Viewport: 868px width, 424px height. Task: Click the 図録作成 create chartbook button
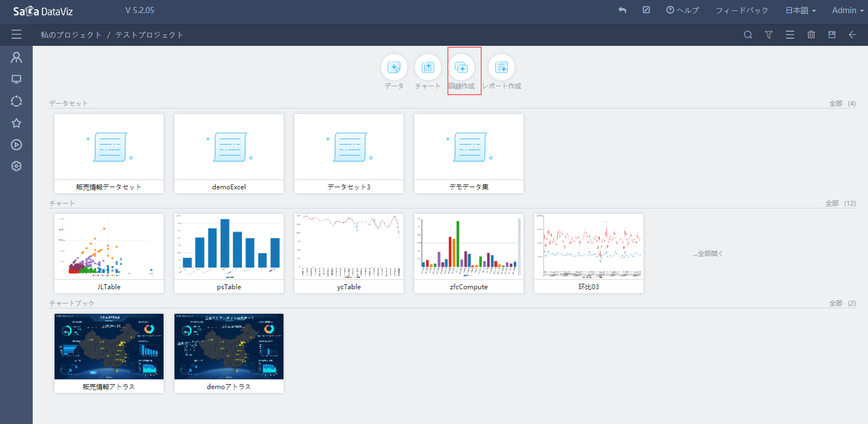point(462,72)
